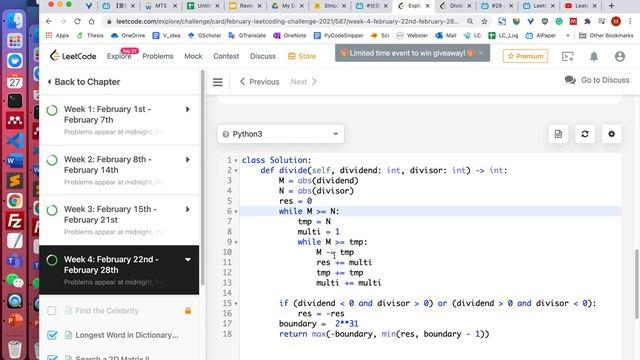Open the OneDrive bookmark
This screenshot has height=360, width=640.
coord(128,36)
